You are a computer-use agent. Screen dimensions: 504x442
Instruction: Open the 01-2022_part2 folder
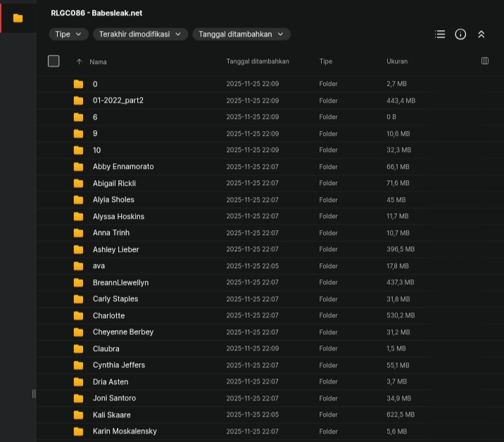coord(118,101)
